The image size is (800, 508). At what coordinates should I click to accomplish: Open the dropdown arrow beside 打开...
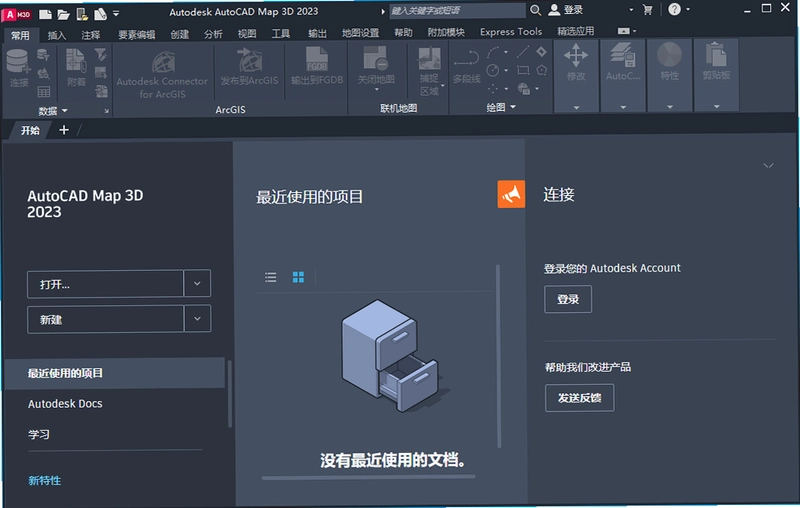pyautogui.click(x=197, y=283)
